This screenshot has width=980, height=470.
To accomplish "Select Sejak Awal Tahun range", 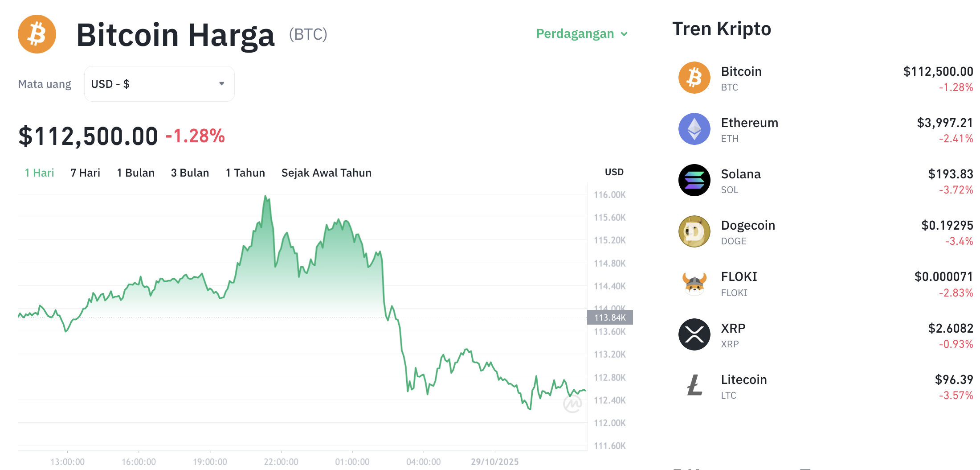I will click(326, 173).
